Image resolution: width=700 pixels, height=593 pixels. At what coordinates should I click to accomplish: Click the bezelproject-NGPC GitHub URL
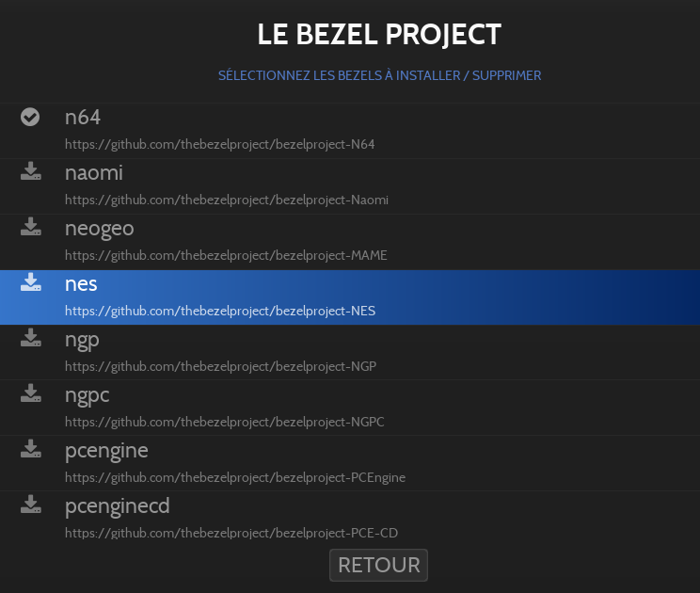[x=224, y=422]
